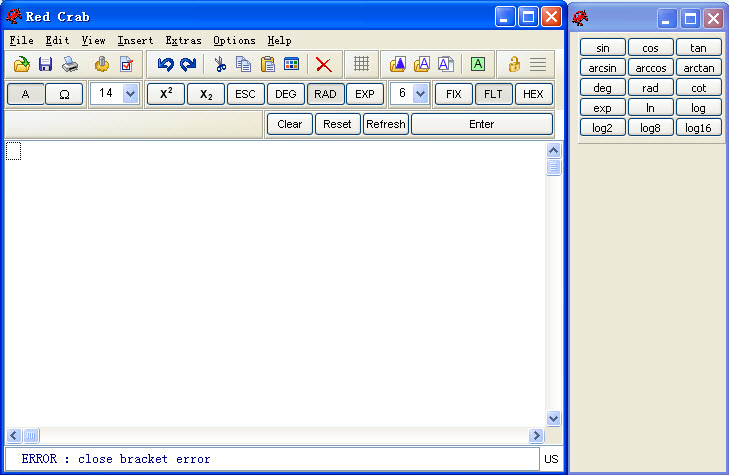Viewport: 729px width, 475px height.
Task: Click the vertical scrollbar up arrow
Action: 553,150
